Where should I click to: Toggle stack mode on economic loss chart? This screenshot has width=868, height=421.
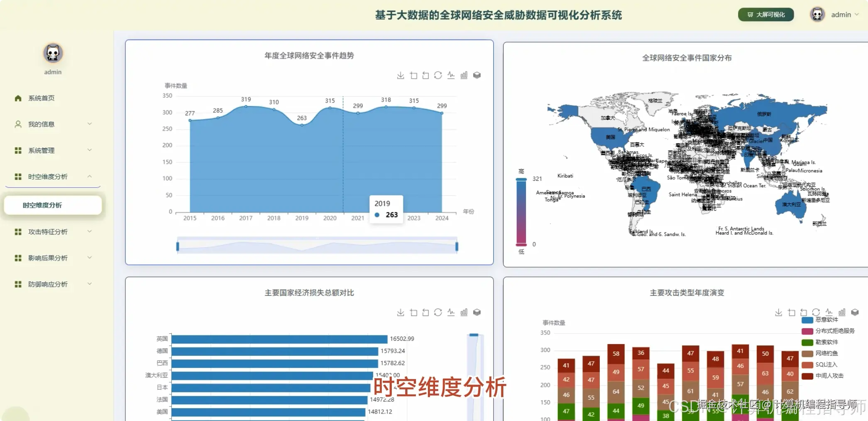(477, 312)
